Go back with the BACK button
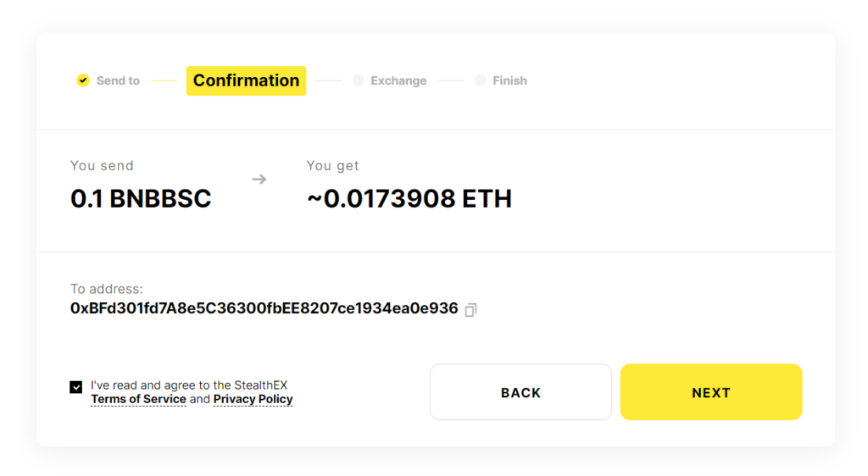Viewport: 868px width, 476px height. pos(520,392)
